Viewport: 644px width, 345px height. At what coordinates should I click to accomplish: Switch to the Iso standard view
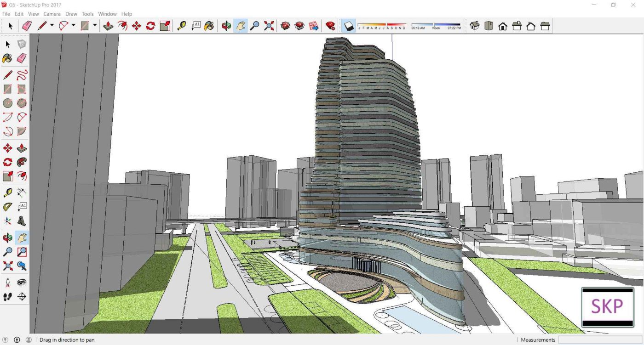point(475,26)
